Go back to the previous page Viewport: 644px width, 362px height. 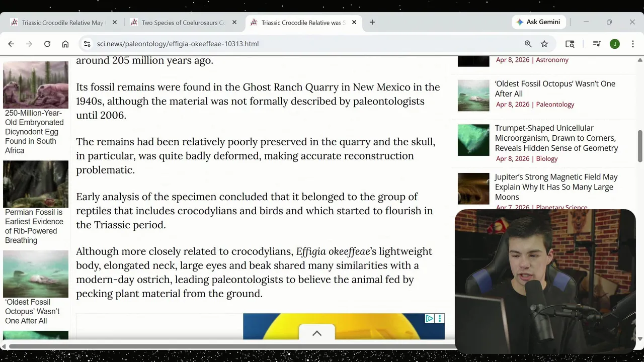pyautogui.click(x=11, y=44)
